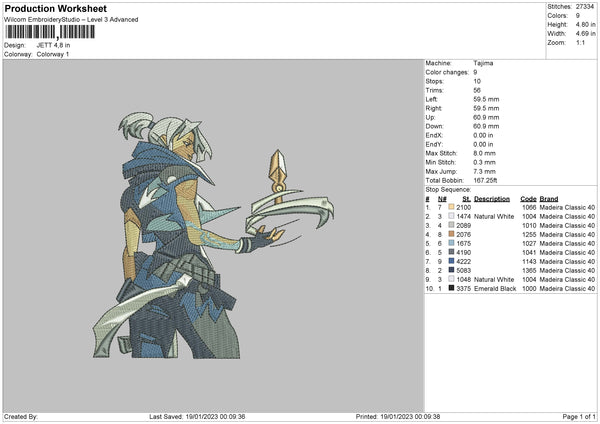Screen dimensions: 600x424
Task: Click the JETT embroidery design preview
Action: click(x=213, y=235)
